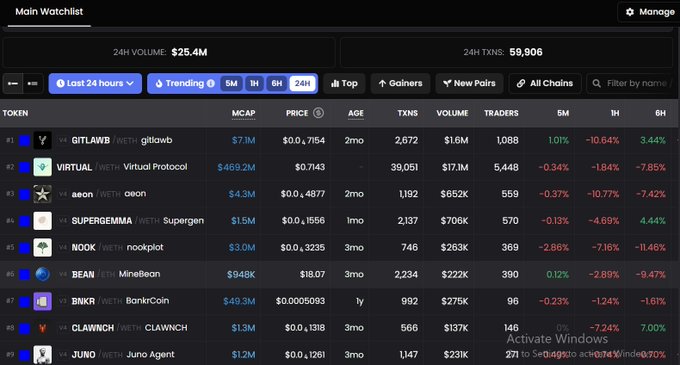The width and height of the screenshot is (680, 365).
Task: Click the blue chain badge in SUPERGEMMA row
Action: point(25,221)
